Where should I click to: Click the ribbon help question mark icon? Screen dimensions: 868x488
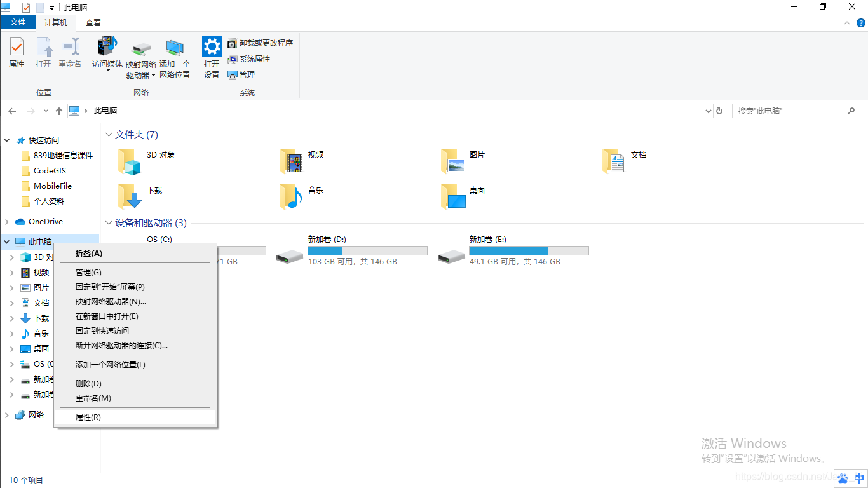click(x=861, y=23)
